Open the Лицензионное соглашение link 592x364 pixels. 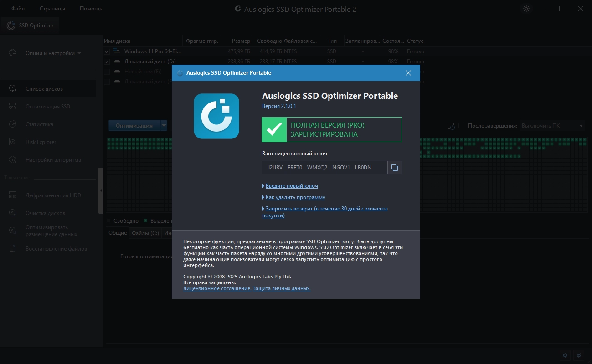[x=217, y=288]
